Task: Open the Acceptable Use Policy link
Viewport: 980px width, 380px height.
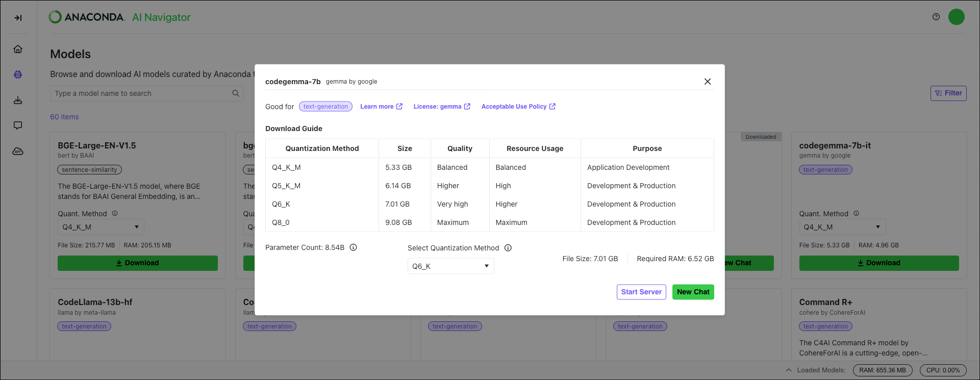Action: tap(518, 107)
